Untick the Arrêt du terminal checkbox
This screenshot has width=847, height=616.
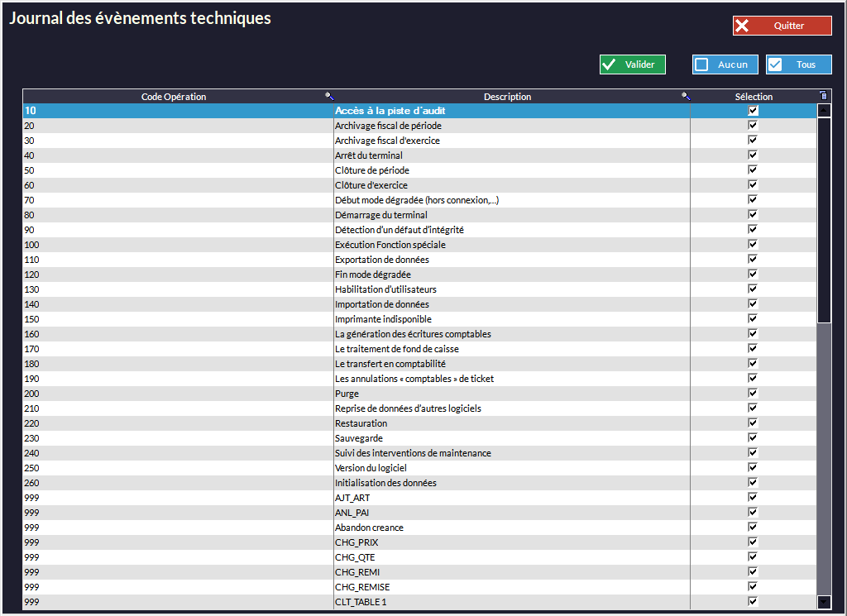coord(753,155)
